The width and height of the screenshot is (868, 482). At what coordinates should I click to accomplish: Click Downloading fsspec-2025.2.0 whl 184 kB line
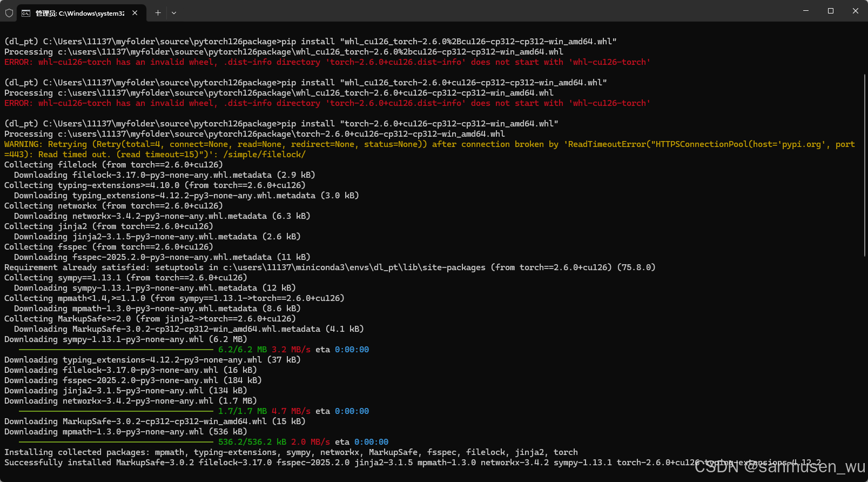(x=133, y=380)
